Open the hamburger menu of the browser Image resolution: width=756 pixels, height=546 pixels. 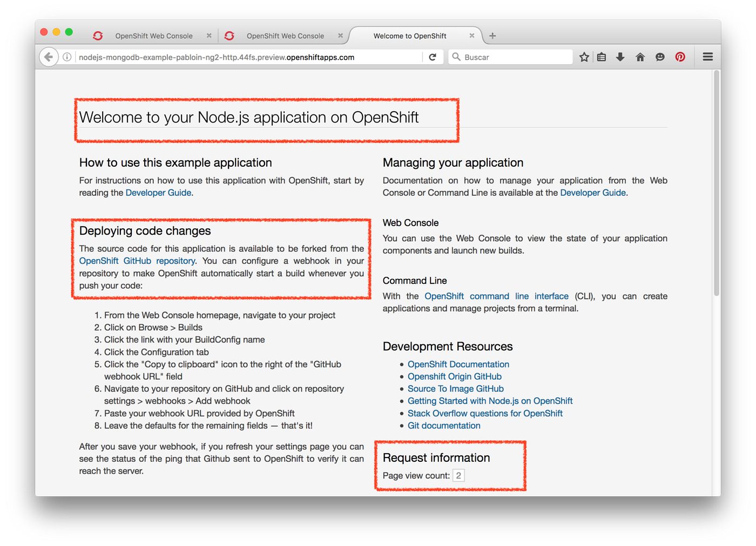(x=708, y=57)
